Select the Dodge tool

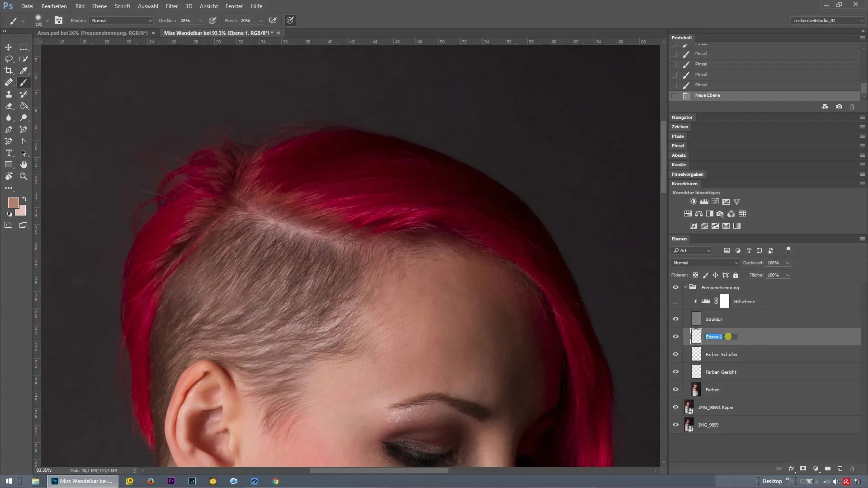pos(24,117)
